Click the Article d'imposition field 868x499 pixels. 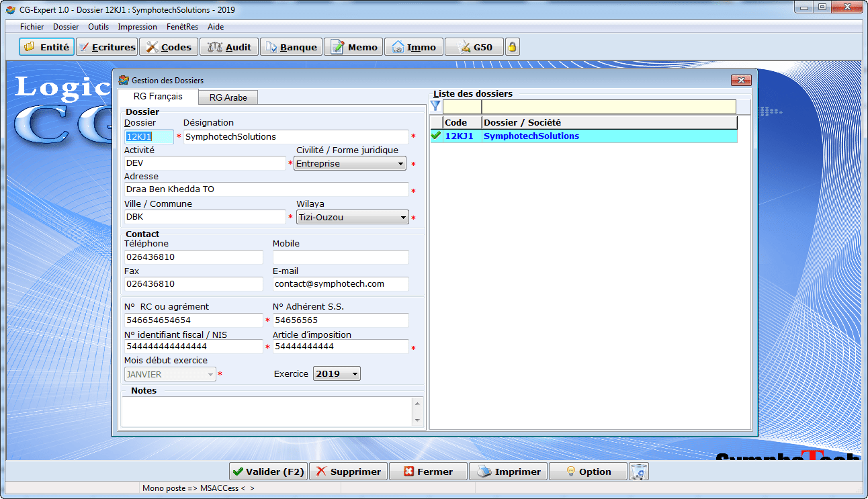coord(341,347)
